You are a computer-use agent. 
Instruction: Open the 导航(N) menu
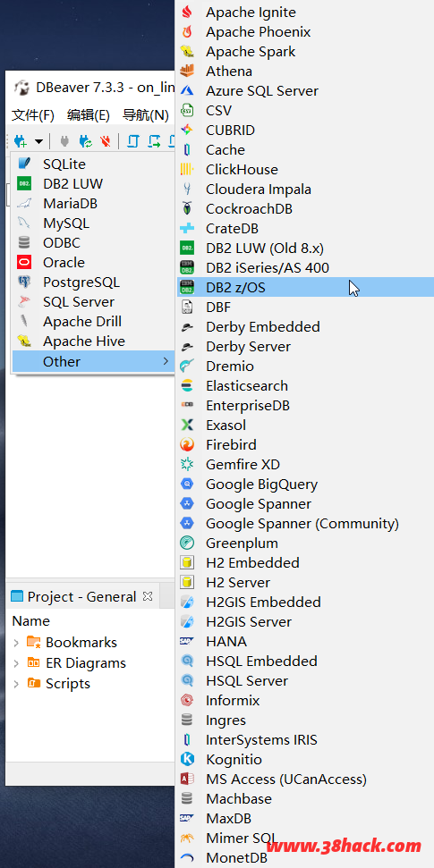[145, 115]
